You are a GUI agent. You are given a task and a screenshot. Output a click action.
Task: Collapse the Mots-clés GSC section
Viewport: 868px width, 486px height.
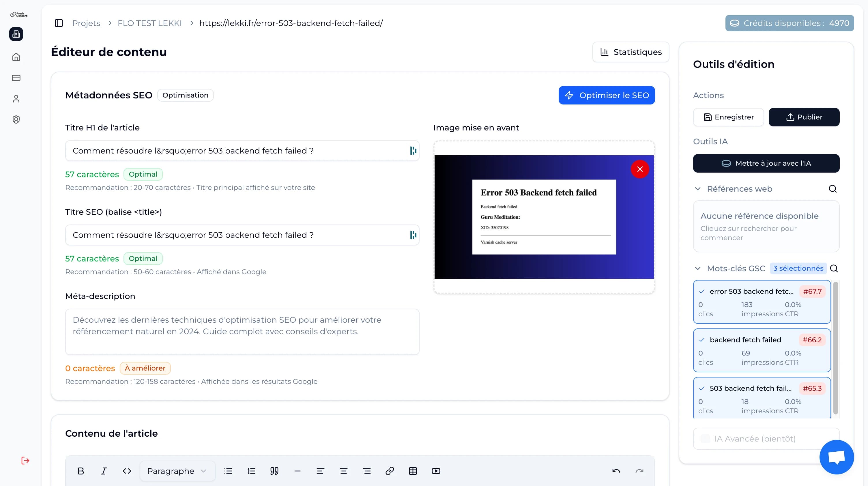pos(697,268)
